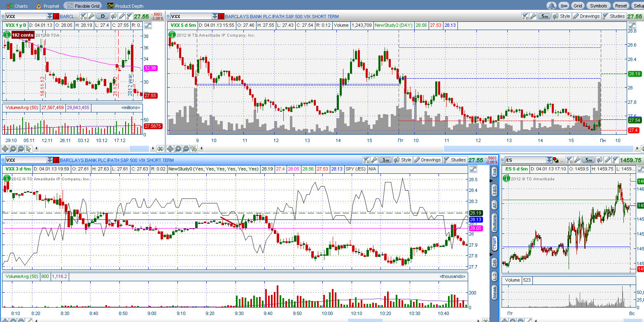The width and height of the screenshot is (644, 322).
Task: Toggle the DB side panel tab
Action: pos(495,262)
